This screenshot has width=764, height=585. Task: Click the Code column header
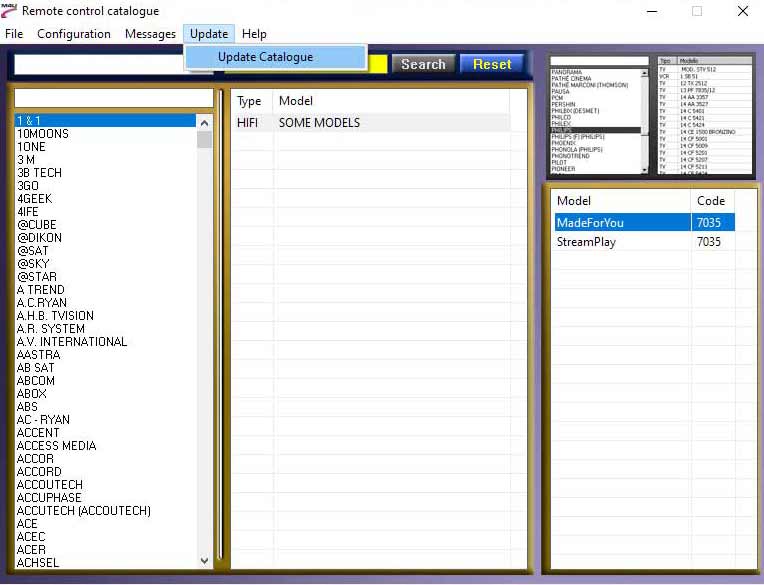[x=711, y=201]
